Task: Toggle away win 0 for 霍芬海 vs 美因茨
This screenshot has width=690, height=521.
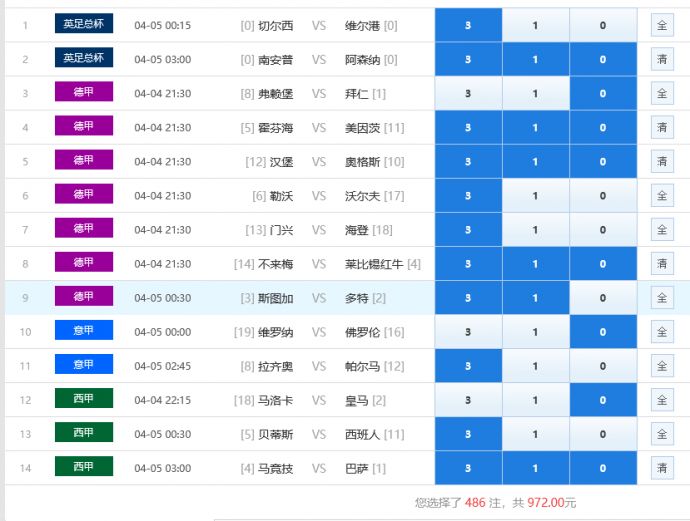Action: (602, 128)
